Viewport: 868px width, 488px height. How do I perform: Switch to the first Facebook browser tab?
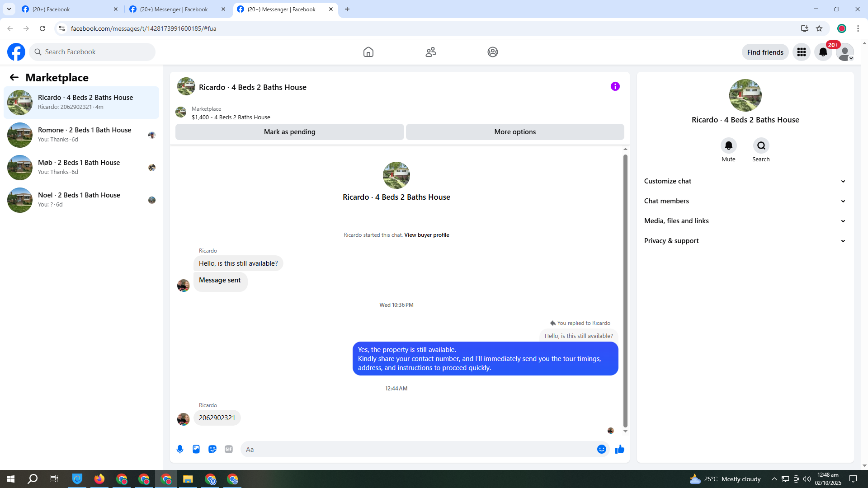(68, 9)
